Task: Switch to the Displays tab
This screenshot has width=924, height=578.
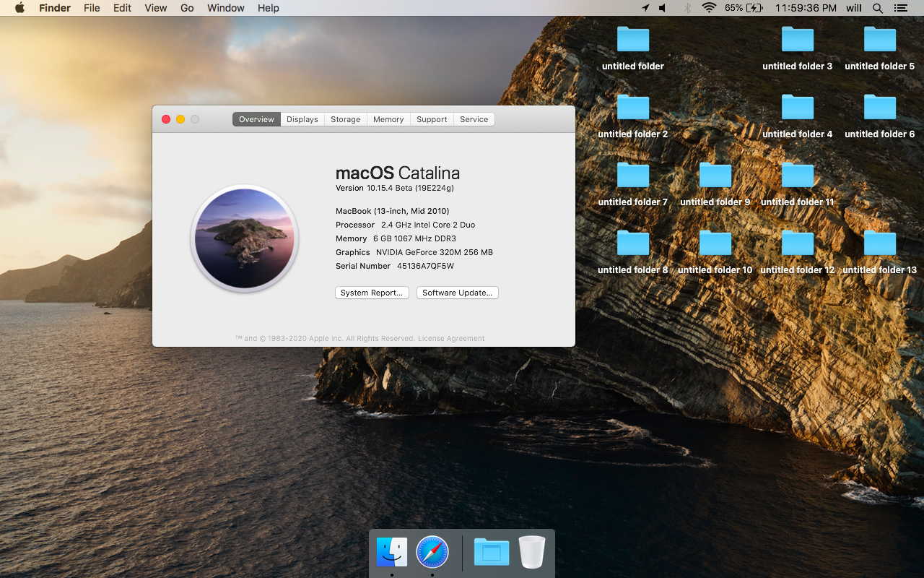Action: [x=302, y=119]
